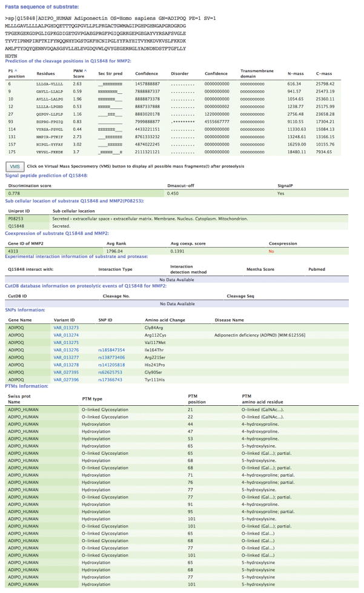
Task: Click the PWM score 3.02
Action: pos(77,145)
